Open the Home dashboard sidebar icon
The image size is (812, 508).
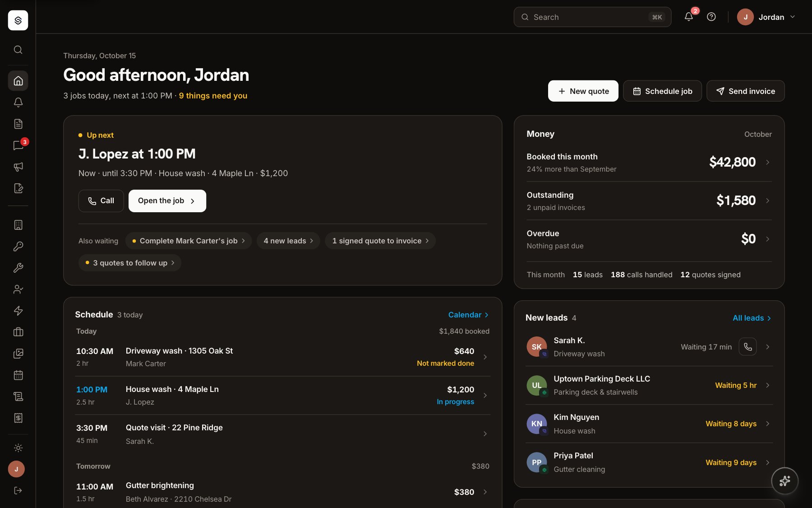18,81
